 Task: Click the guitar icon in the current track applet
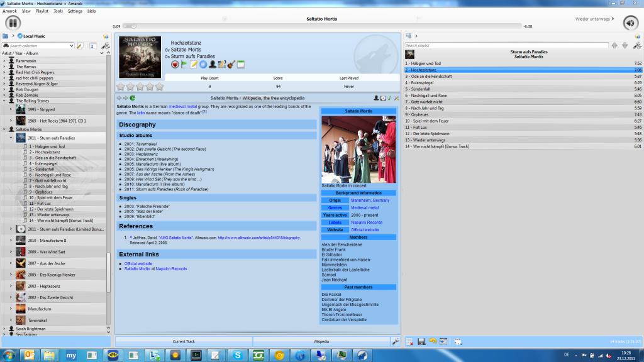click(x=231, y=65)
